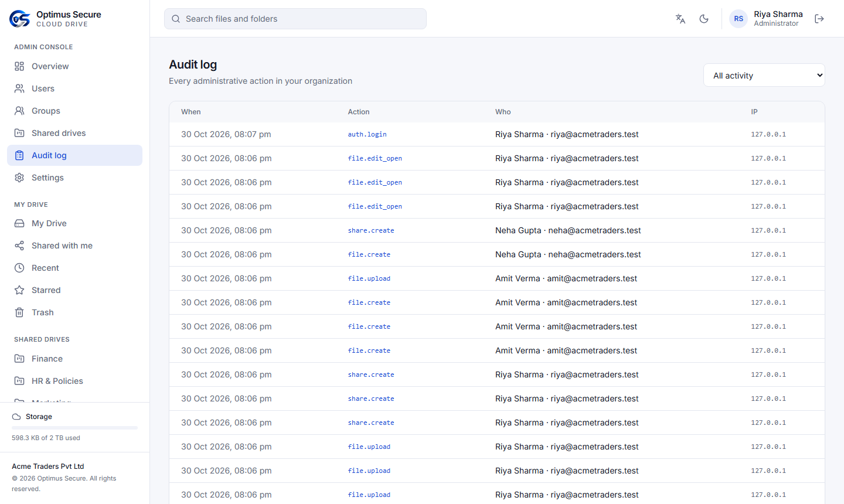This screenshot has width=844, height=504.
Task: Click the Groups icon in the sidebar
Action: 19,111
